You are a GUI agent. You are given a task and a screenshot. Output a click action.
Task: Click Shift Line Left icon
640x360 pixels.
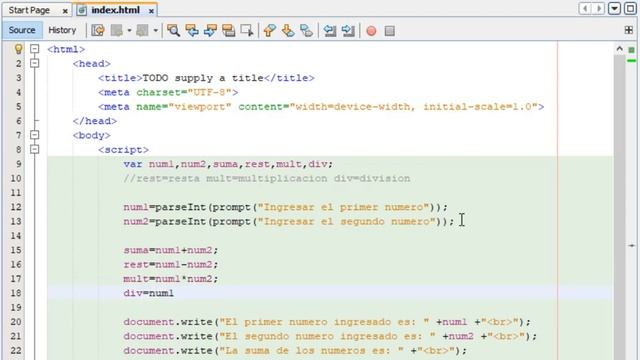click(329, 31)
